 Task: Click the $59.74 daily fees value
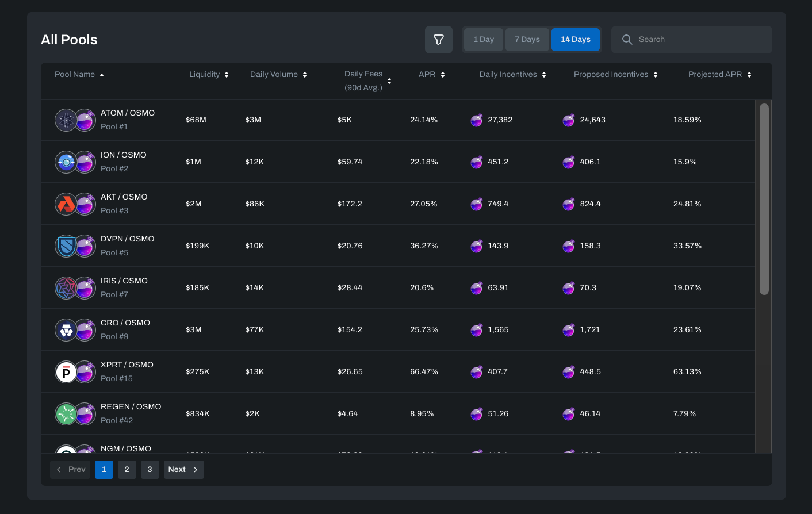350,162
